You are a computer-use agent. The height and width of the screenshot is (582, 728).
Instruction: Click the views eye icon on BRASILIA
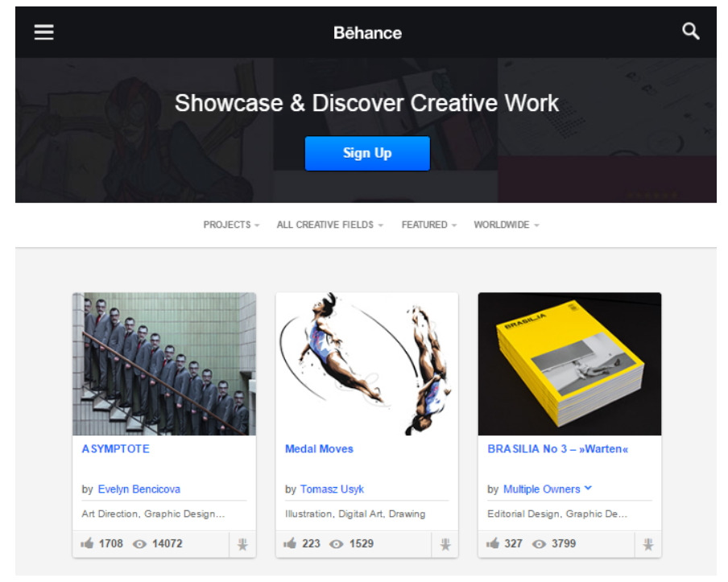539,544
